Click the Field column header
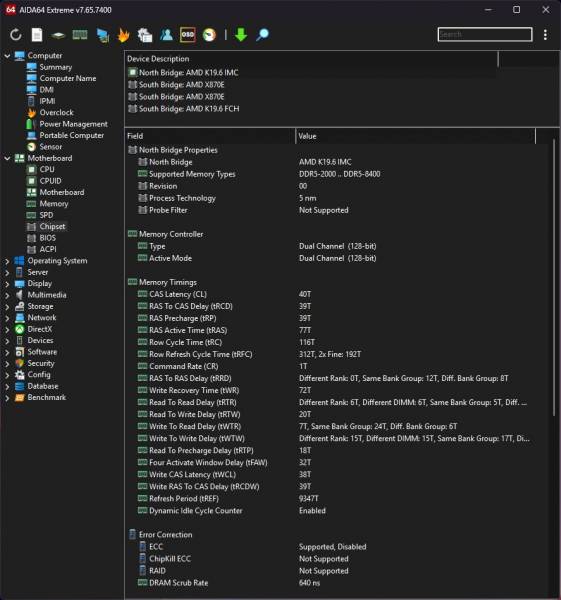Viewport: 561px width, 600px height. click(x=210, y=136)
